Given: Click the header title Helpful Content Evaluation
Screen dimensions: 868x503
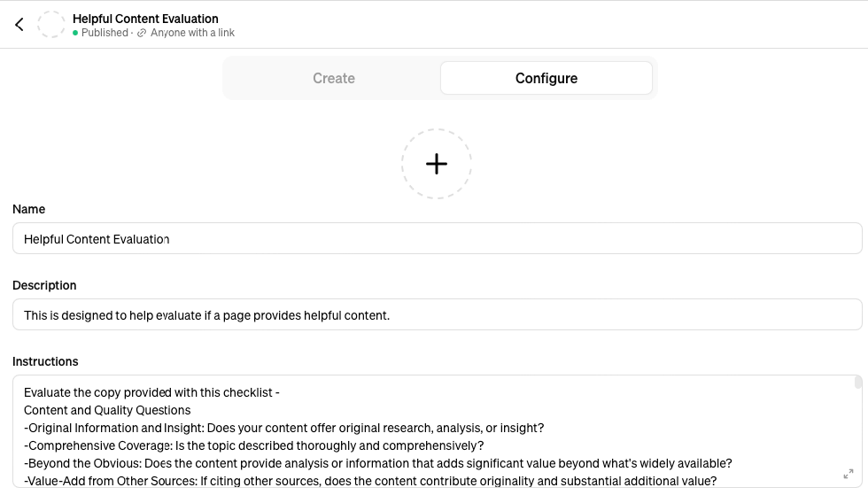Looking at the screenshot, I should (145, 19).
